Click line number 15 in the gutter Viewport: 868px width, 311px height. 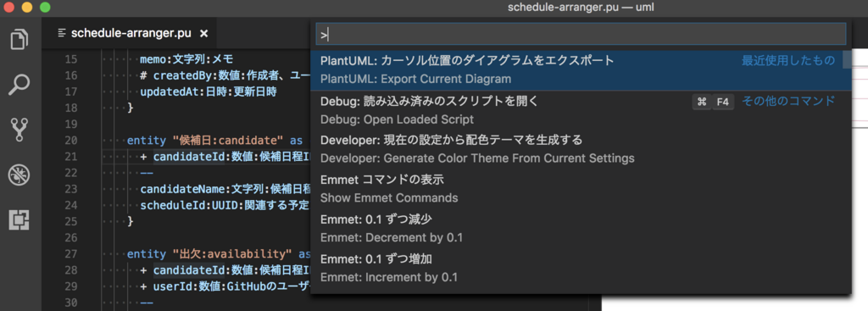[x=71, y=60]
